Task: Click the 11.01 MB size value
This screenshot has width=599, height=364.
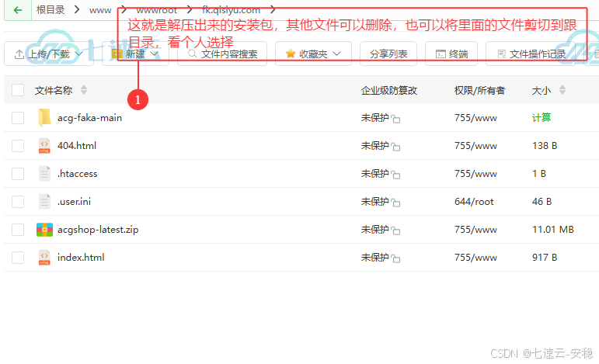Action: point(553,230)
